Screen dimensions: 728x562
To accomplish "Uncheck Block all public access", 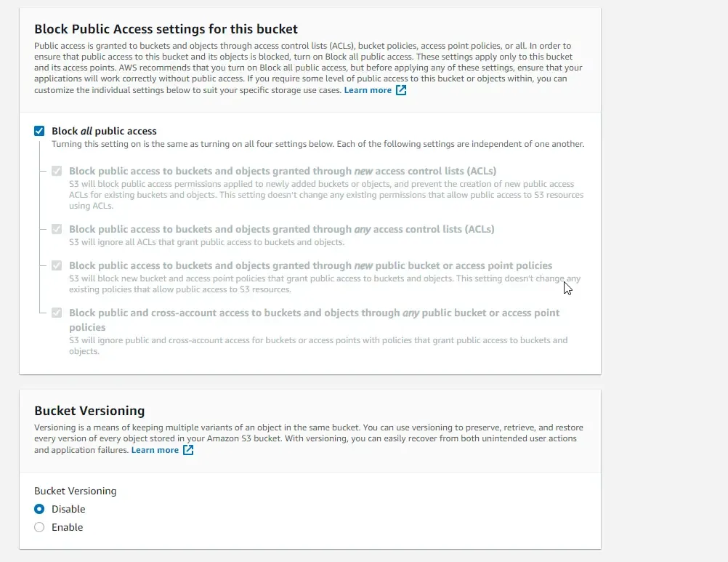I will [39, 131].
